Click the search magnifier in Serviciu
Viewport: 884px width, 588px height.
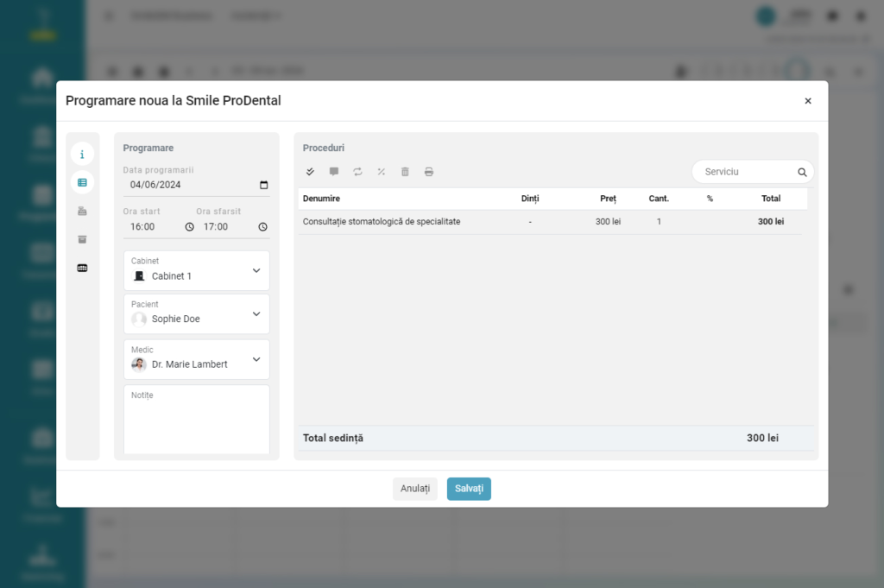pos(802,172)
